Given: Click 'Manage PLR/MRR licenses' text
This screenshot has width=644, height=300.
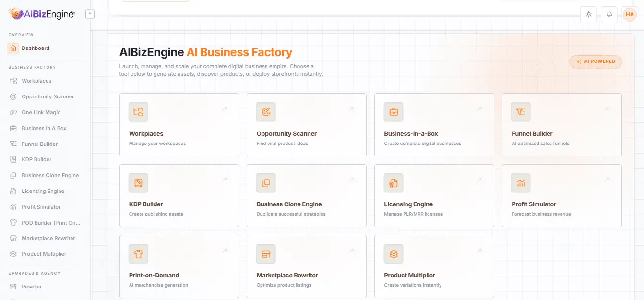Looking at the screenshot, I should point(414,214).
